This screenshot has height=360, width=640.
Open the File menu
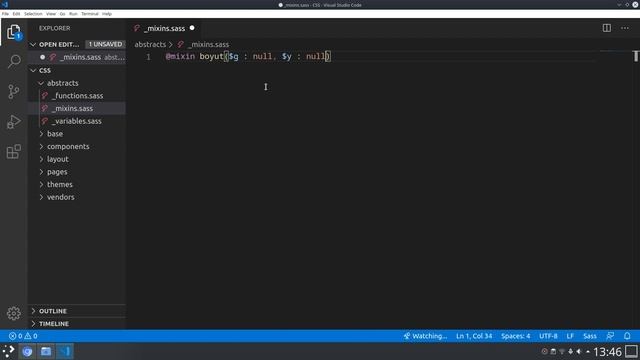(x=5, y=14)
